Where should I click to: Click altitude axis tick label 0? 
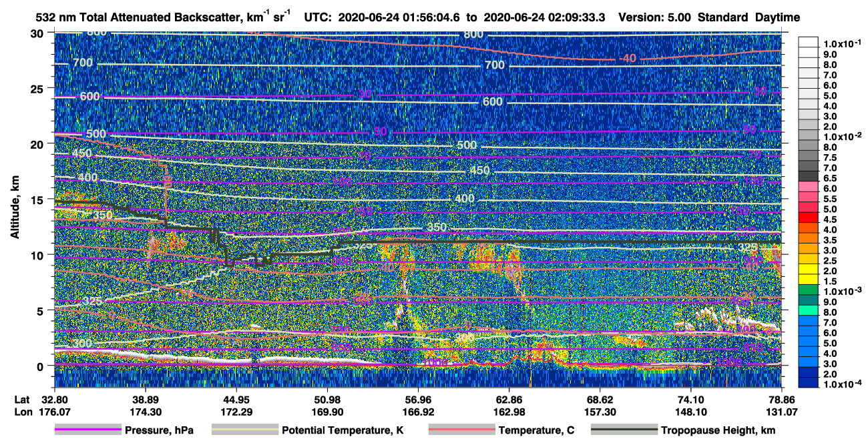click(x=39, y=366)
